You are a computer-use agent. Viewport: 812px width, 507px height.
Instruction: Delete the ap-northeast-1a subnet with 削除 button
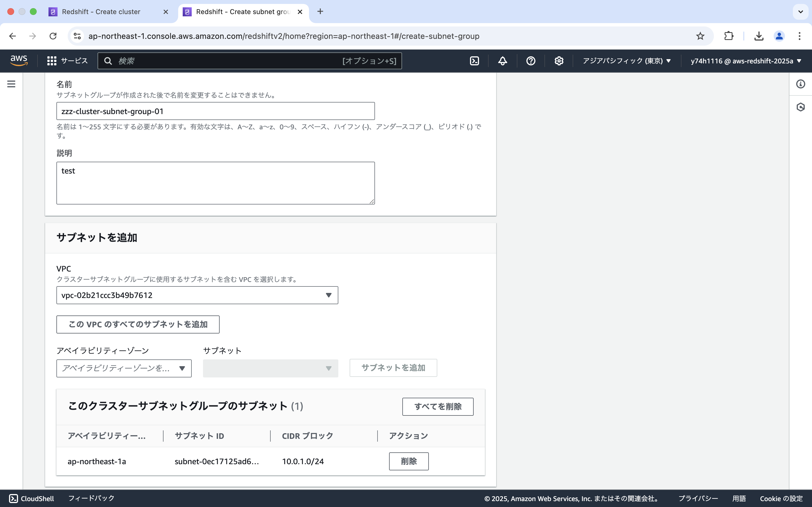409,461
